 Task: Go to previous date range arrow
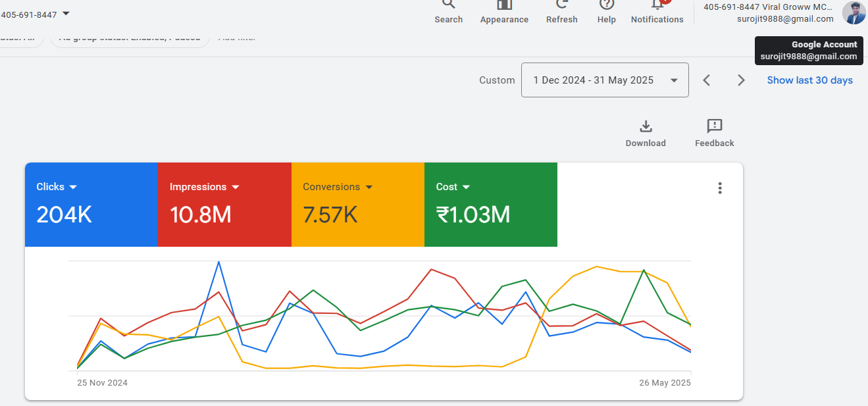coord(707,80)
